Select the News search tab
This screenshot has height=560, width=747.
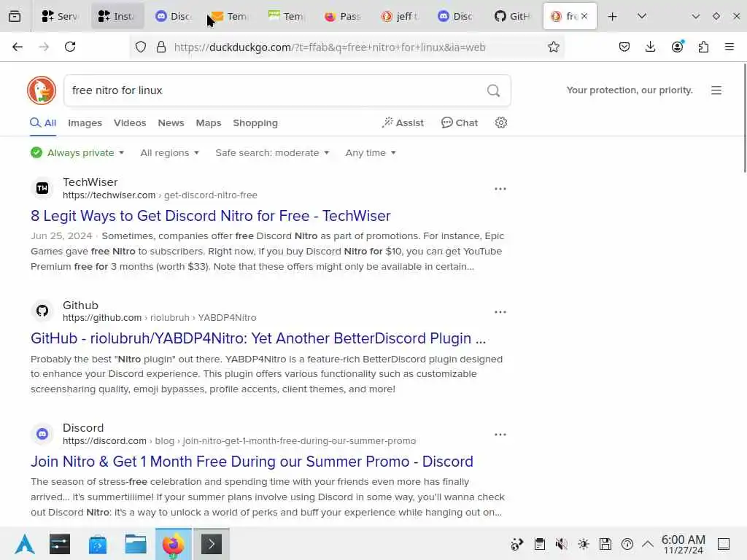point(171,122)
